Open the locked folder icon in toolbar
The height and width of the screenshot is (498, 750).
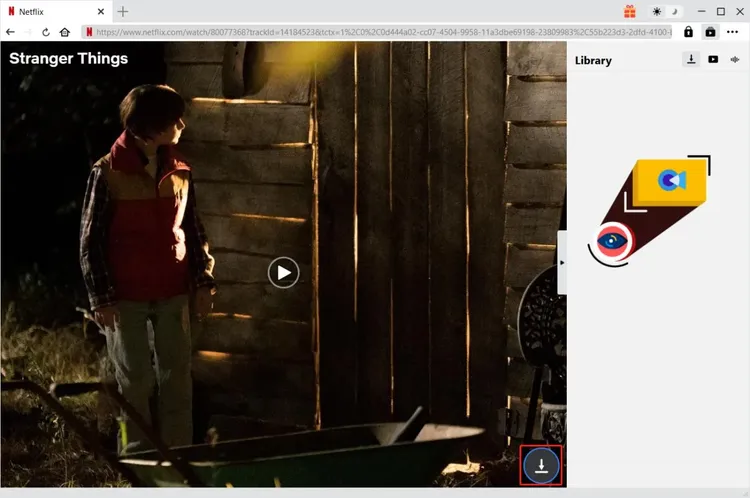pos(710,32)
